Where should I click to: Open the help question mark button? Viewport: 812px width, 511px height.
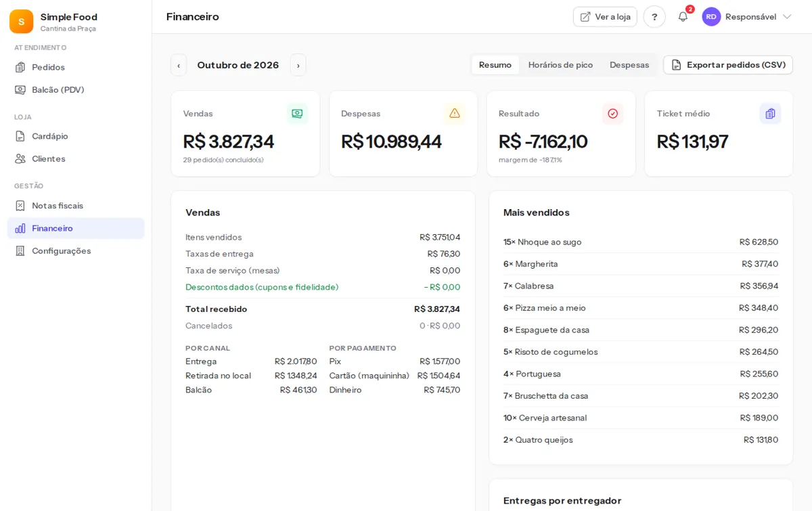(x=654, y=17)
